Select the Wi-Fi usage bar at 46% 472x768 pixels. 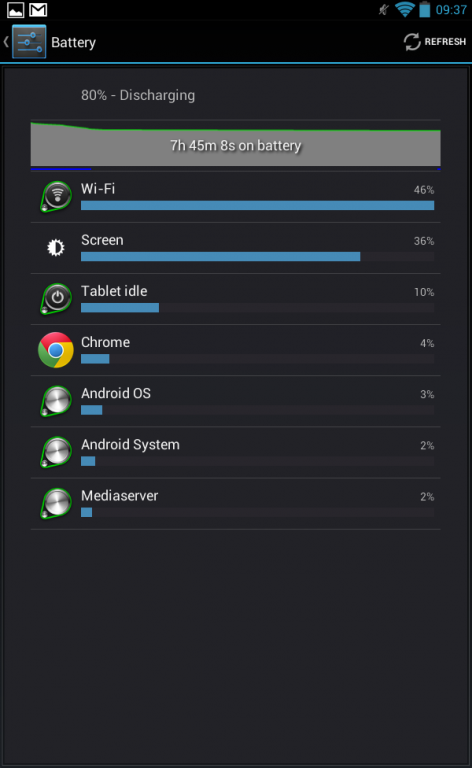pyautogui.click(x=258, y=205)
